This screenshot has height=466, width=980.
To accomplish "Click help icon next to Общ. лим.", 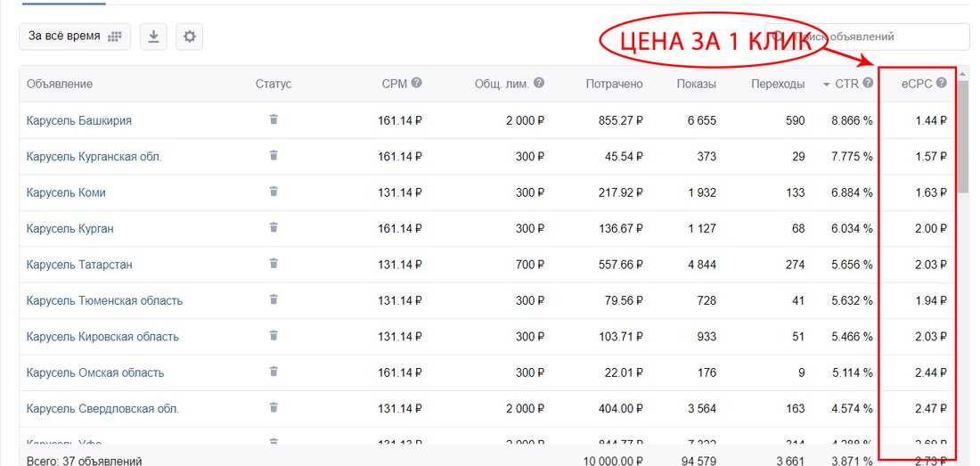I will 539,83.
